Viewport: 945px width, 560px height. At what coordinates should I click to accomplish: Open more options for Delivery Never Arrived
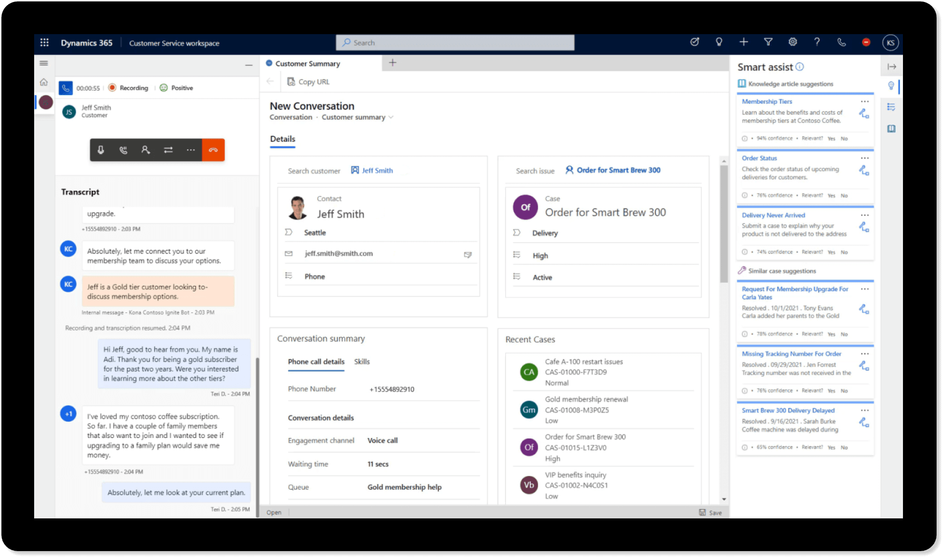(x=865, y=215)
